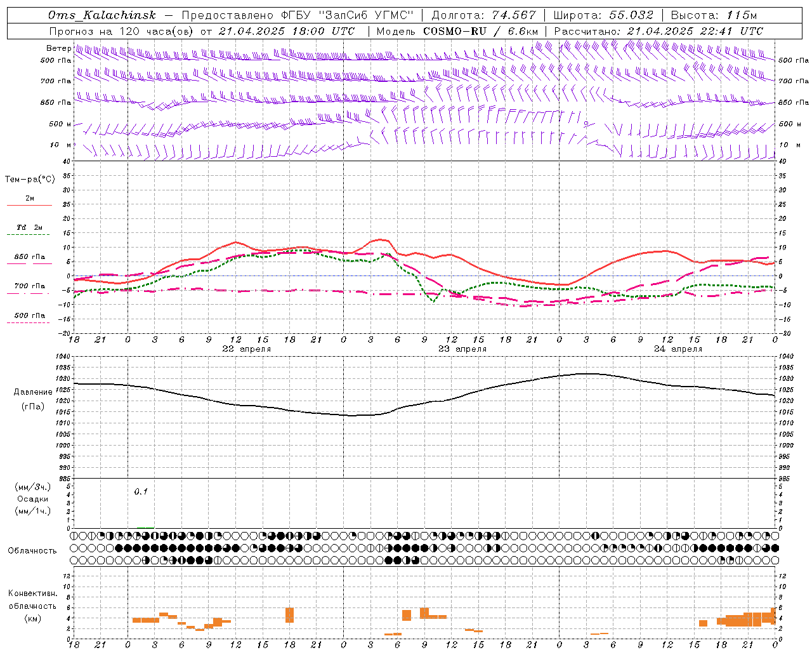Select the Осадки panel label
Image resolution: width=812 pixels, height=650 pixels.
tap(33, 499)
